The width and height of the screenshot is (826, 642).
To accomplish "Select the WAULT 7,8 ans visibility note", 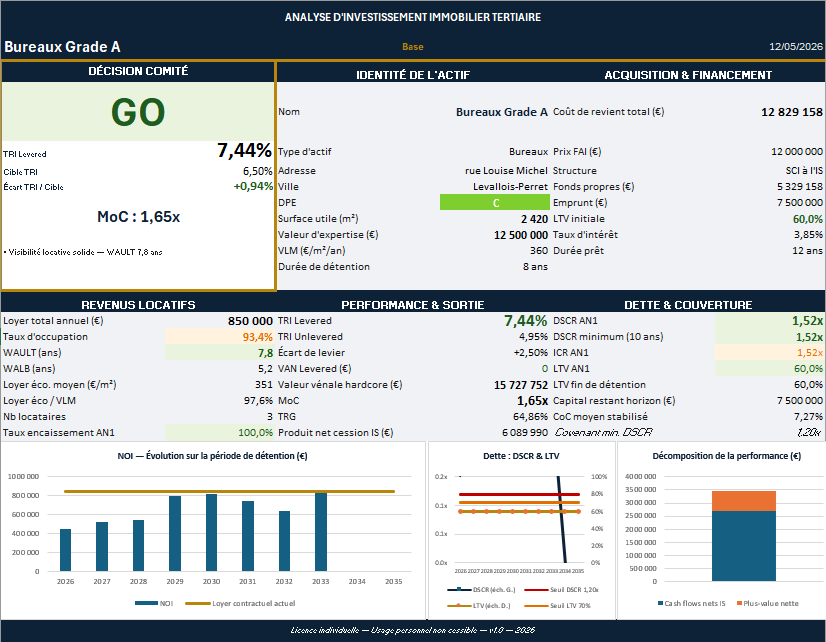I will coord(83,252).
